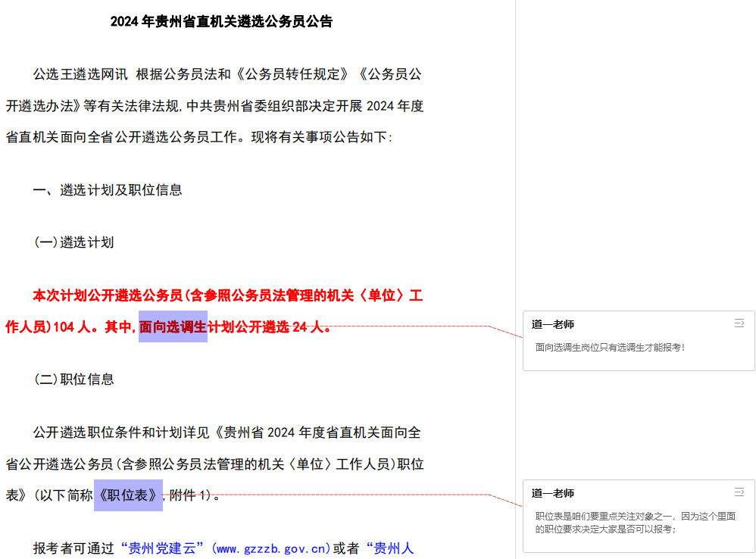The width and height of the screenshot is (756, 559).
Task: Select the comment about 职位表 requirements
Action: (635, 523)
